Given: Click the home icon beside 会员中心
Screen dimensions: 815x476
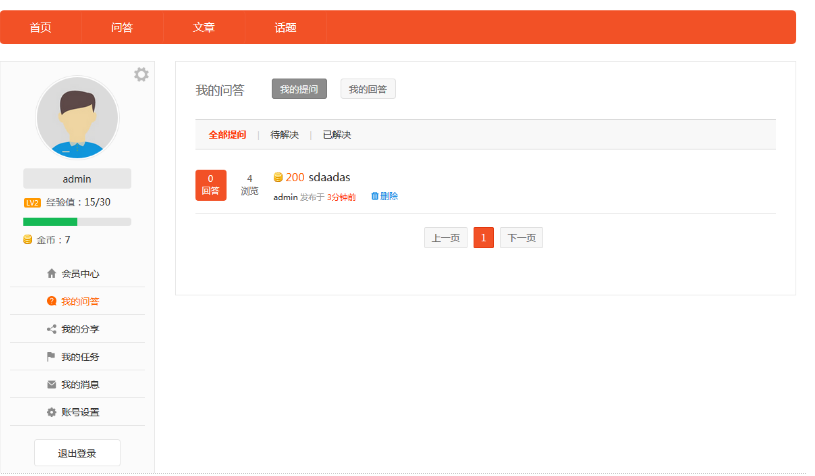Looking at the screenshot, I should tap(51, 273).
